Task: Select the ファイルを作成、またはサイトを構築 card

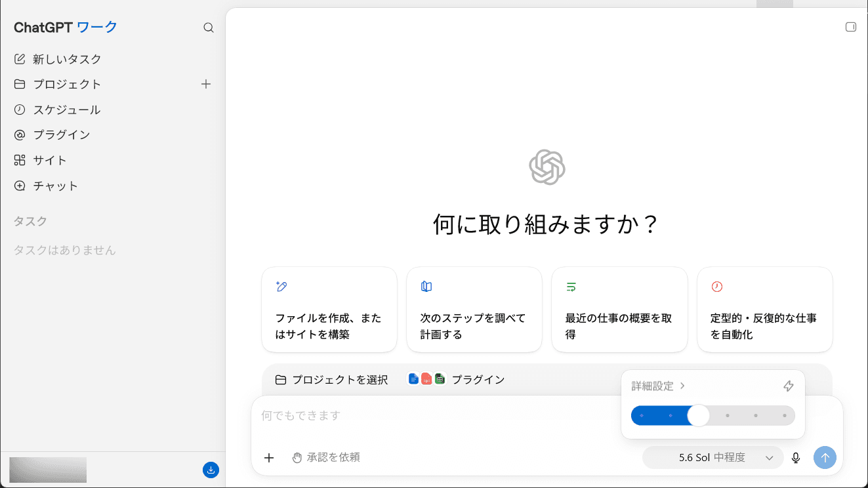Action: [329, 310]
